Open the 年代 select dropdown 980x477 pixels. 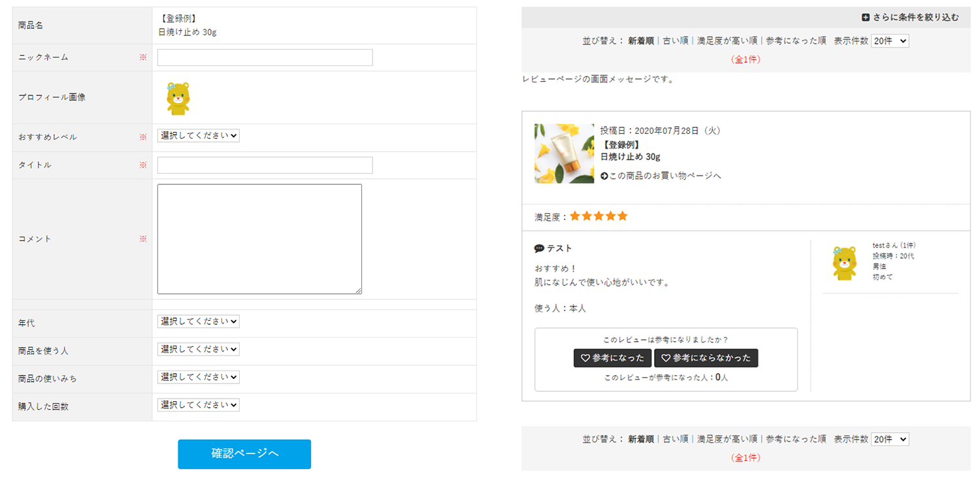point(199,321)
